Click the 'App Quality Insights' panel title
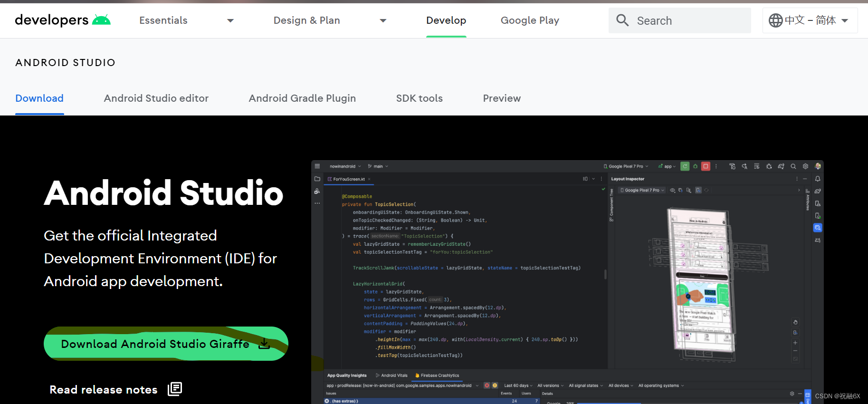 pyautogui.click(x=347, y=375)
